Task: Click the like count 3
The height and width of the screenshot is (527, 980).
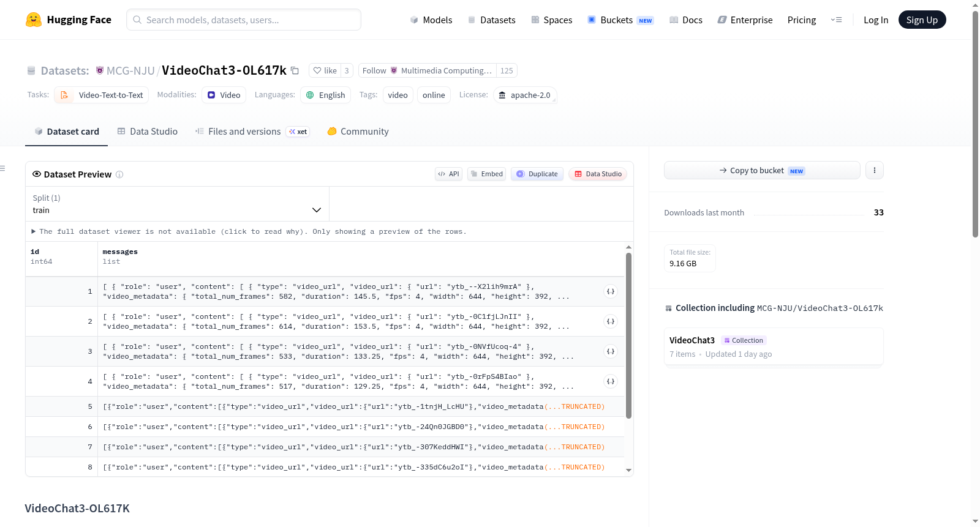Action: pyautogui.click(x=347, y=70)
